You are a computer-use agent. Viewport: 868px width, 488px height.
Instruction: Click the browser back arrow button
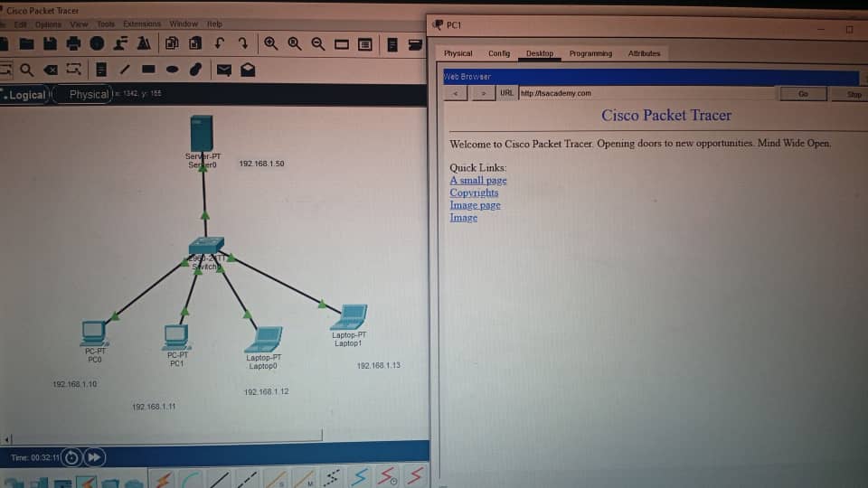[x=456, y=93]
